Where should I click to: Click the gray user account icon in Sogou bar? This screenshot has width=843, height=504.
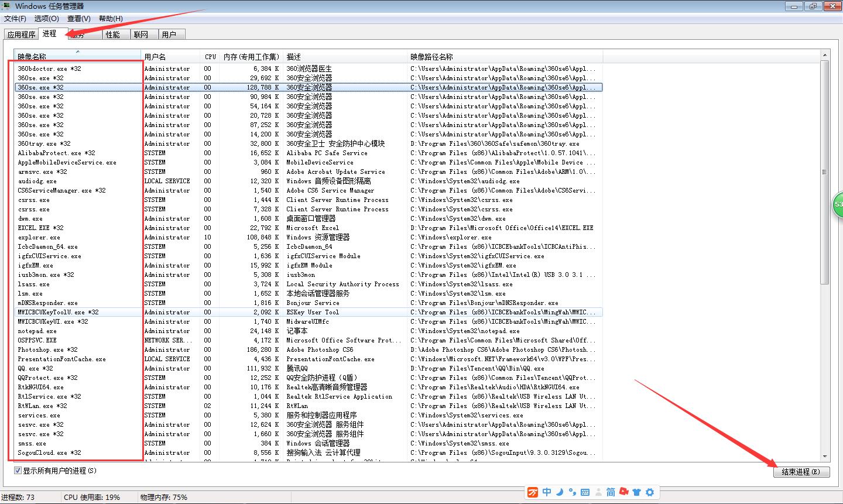click(598, 492)
